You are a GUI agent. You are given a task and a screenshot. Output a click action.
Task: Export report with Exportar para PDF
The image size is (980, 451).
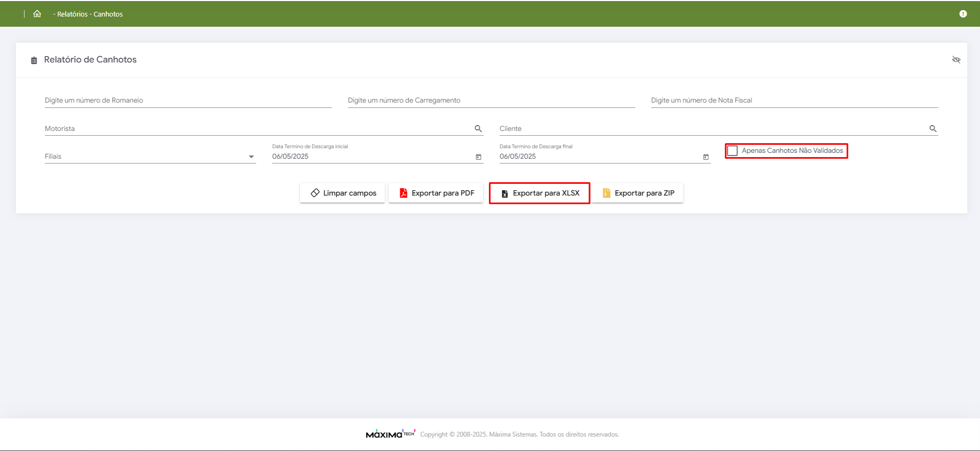point(436,193)
